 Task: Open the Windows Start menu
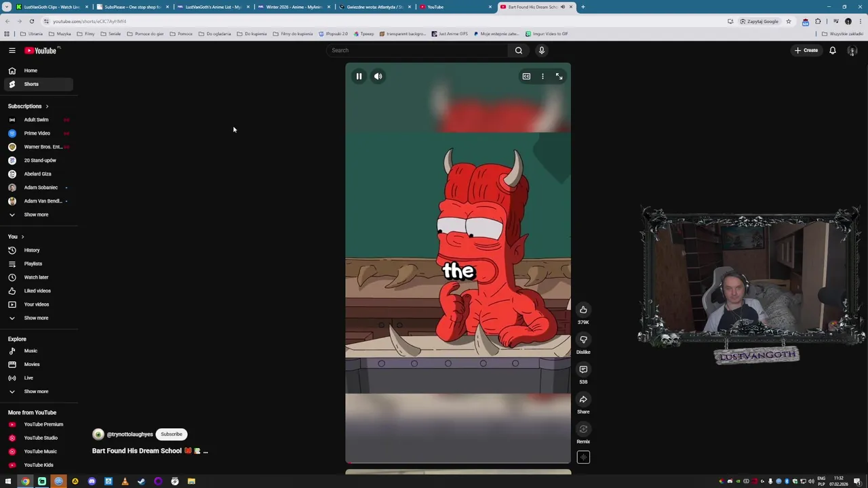point(8,482)
